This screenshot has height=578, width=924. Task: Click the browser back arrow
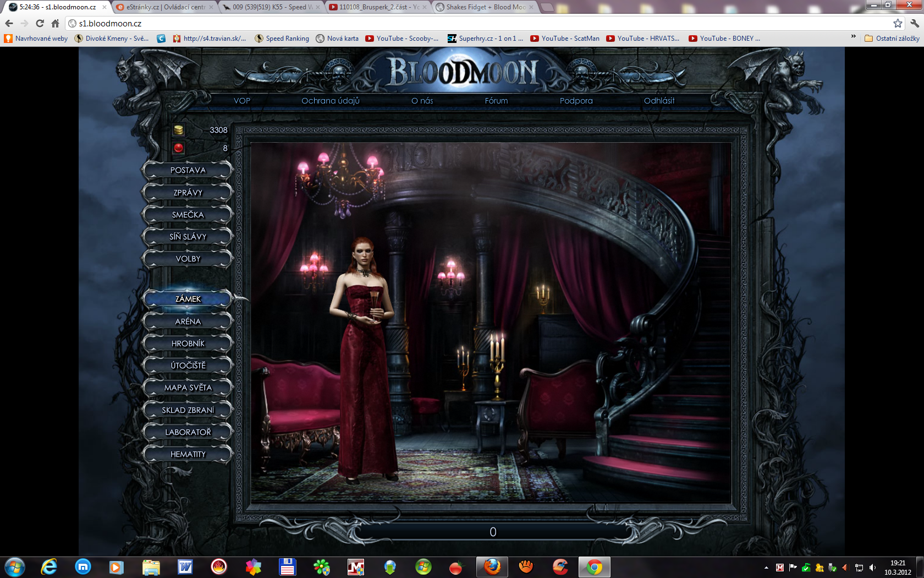point(9,23)
